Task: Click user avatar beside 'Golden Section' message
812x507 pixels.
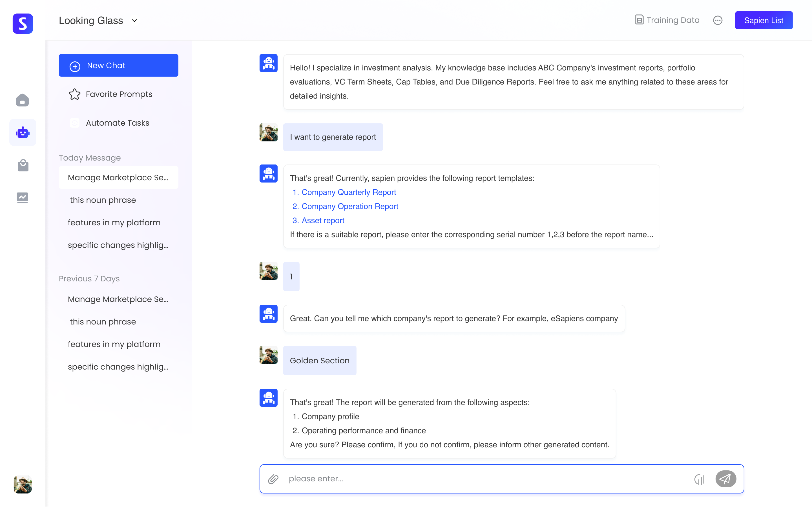Action: [268, 355]
